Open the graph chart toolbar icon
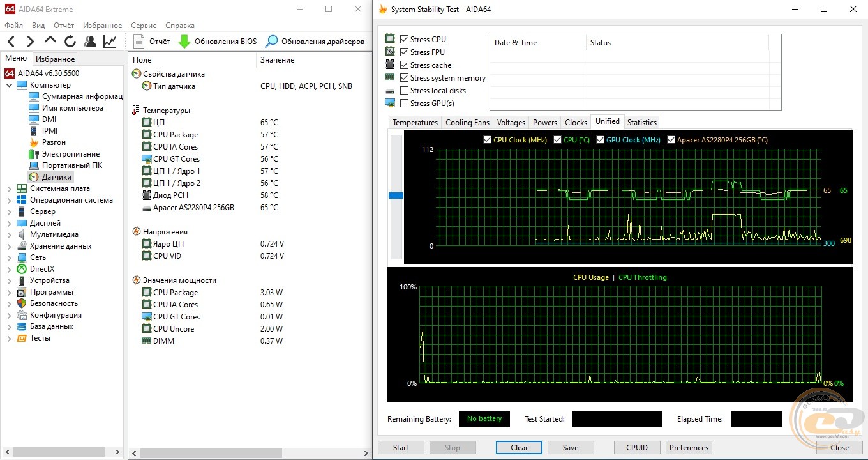Screen dimensions: 868x460 pyautogui.click(x=110, y=42)
